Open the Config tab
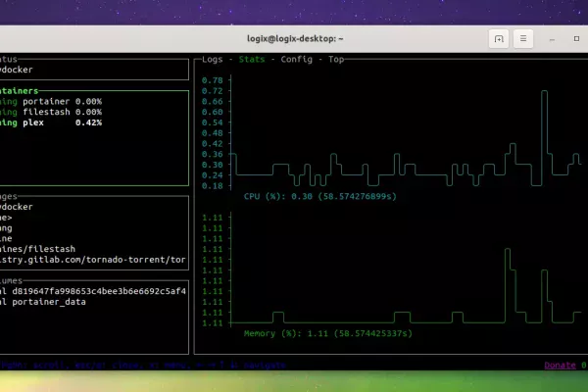 coord(296,59)
